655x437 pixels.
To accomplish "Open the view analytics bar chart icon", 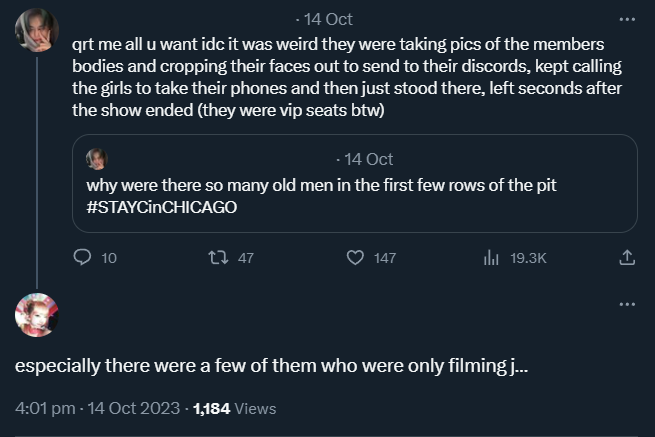I will [x=491, y=258].
